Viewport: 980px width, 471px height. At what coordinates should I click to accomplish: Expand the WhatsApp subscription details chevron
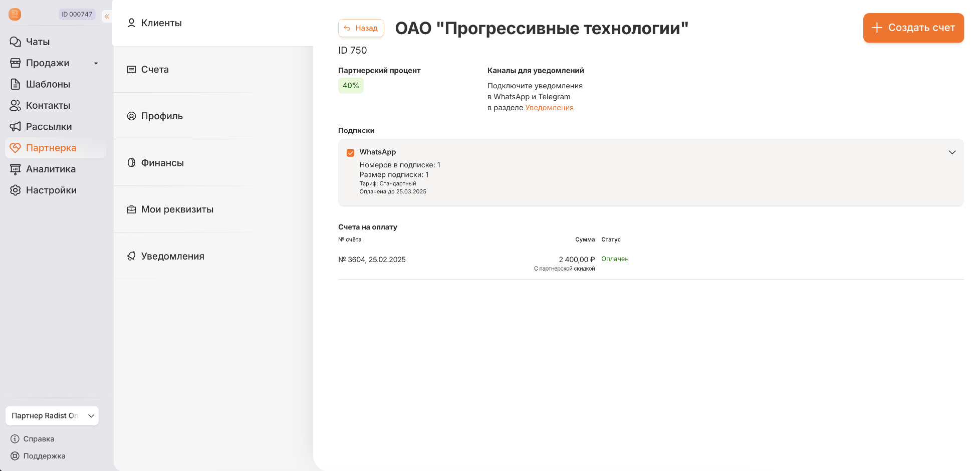[952, 152]
